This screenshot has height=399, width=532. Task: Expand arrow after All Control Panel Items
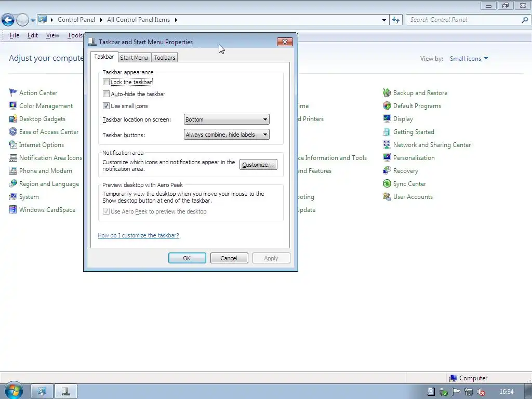coord(176,20)
